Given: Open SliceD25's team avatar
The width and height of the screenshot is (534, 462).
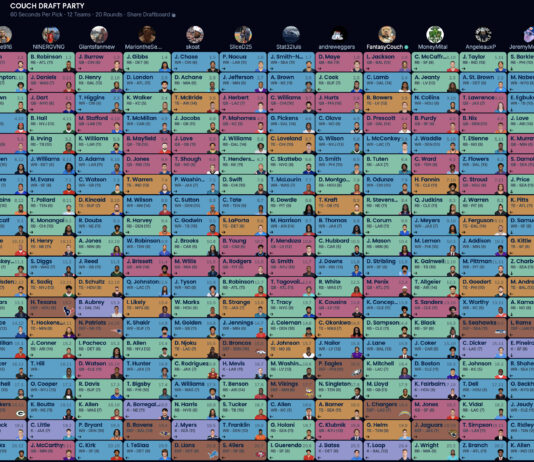Looking at the screenshot, I should 243,35.
